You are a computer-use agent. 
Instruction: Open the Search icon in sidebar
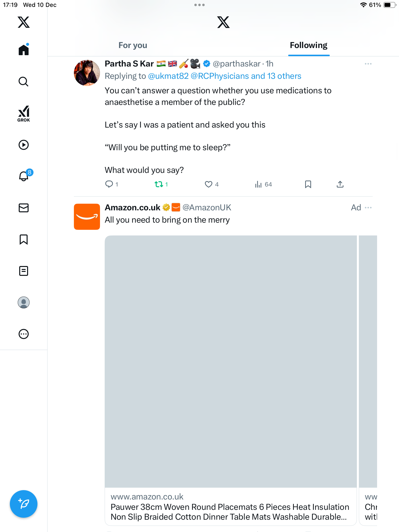click(24, 82)
